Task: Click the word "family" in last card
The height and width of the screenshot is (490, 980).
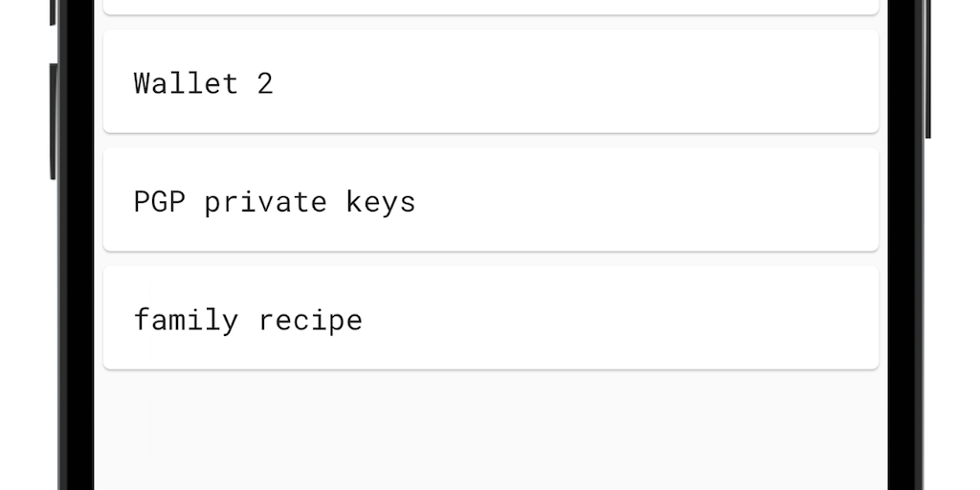Action: tap(186, 320)
